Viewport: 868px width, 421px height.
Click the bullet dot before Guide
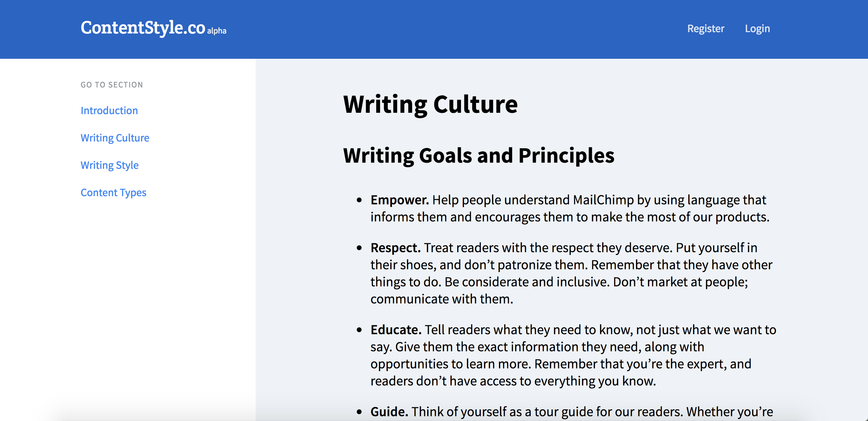359,412
